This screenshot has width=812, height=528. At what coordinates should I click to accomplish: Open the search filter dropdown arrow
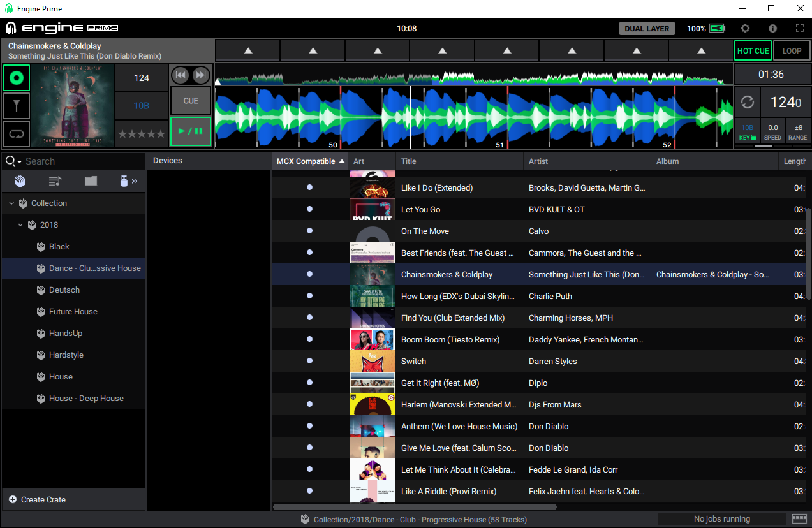point(19,163)
